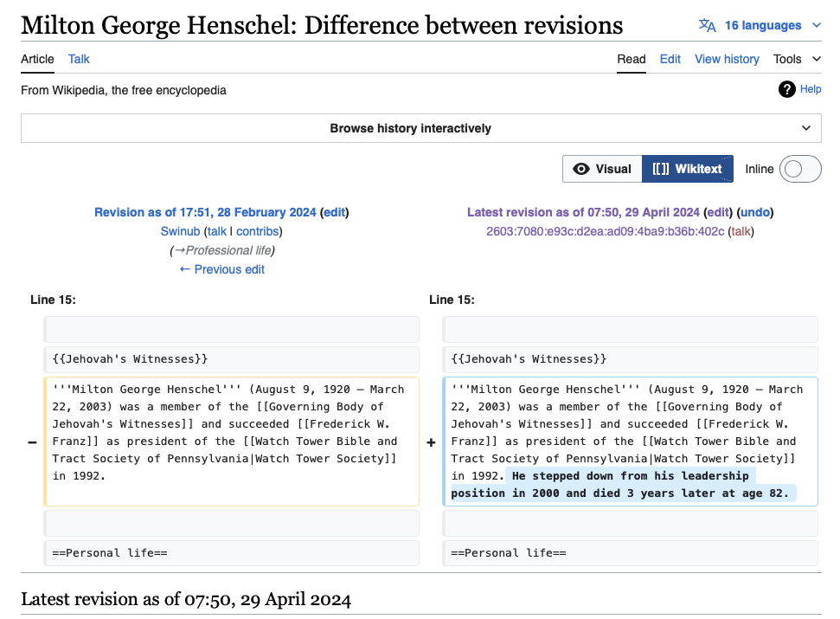Open the IP address 2603:7080 user link
Image resolution: width=840 pixels, height=619 pixels.
point(606,231)
